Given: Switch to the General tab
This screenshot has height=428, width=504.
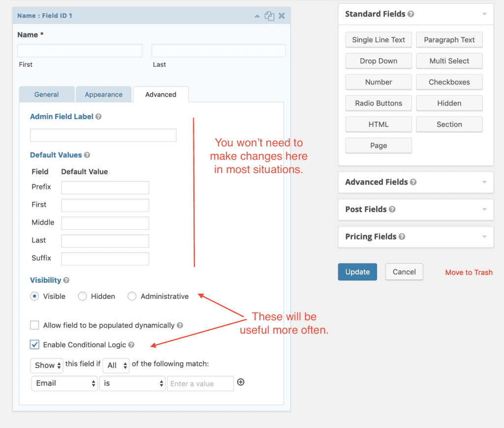Looking at the screenshot, I should (x=47, y=94).
